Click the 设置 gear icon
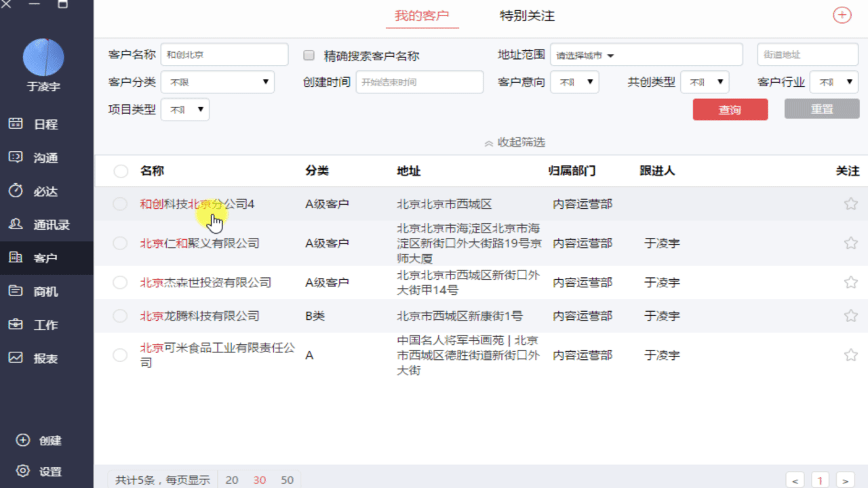 [23, 471]
